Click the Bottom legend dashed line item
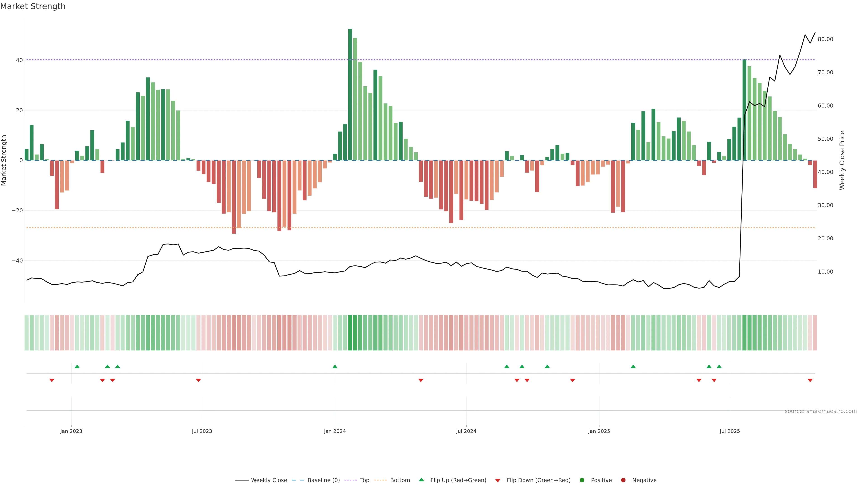868x488 pixels. pyautogui.click(x=380, y=480)
